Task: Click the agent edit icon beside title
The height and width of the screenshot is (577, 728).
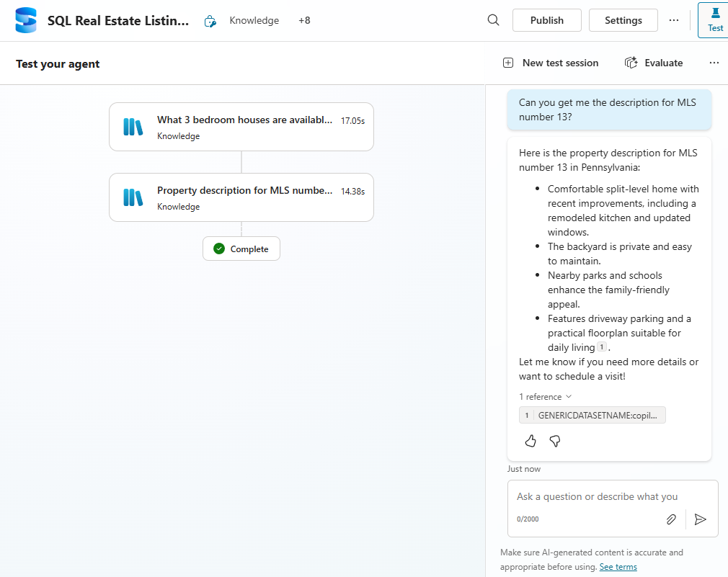Action: pyautogui.click(x=210, y=21)
